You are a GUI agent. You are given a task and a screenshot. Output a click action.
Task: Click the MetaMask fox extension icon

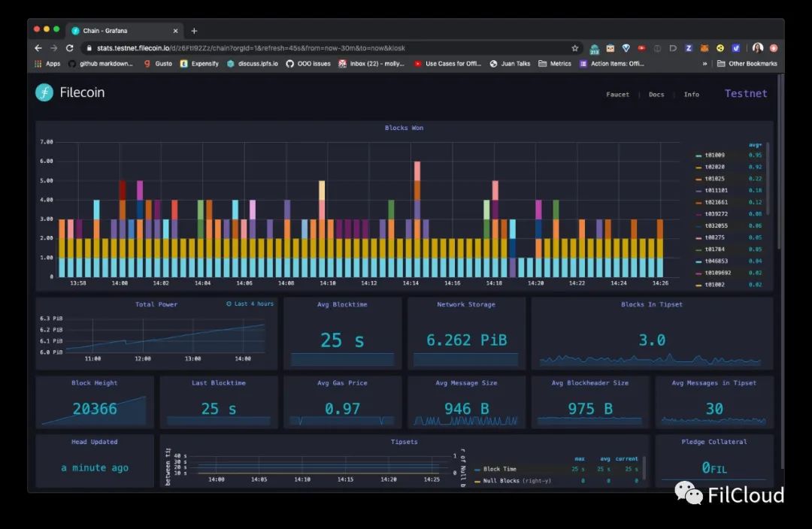click(x=704, y=48)
